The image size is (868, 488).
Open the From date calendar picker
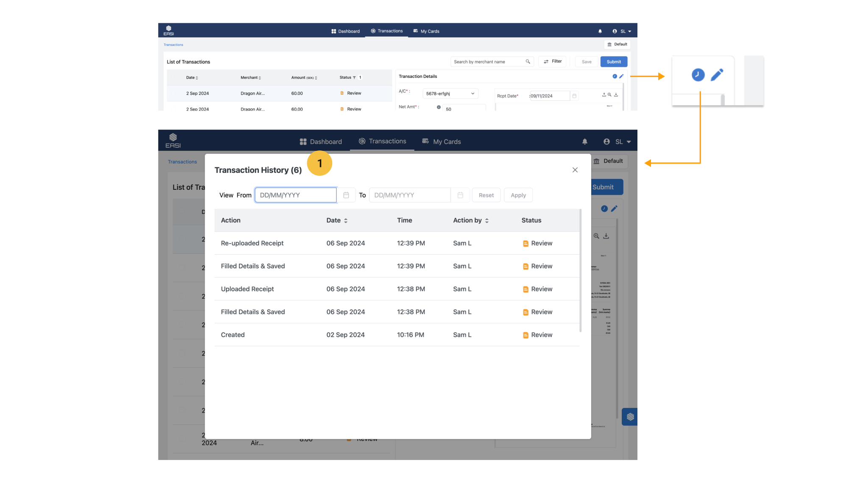click(x=346, y=195)
